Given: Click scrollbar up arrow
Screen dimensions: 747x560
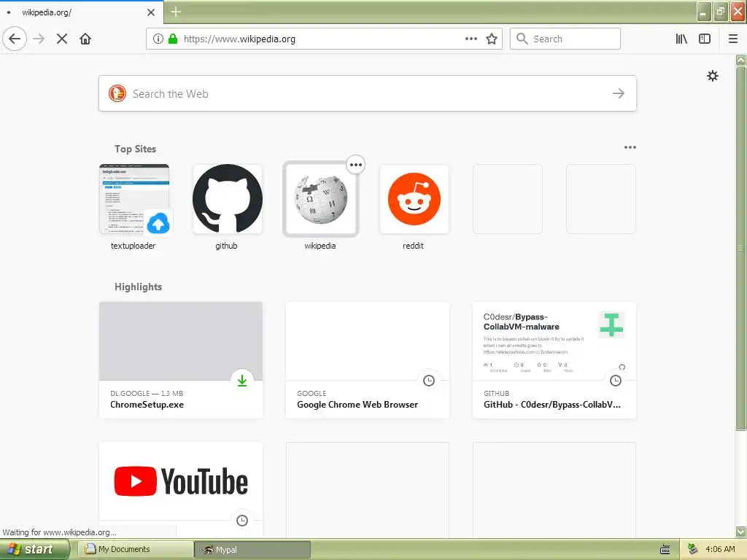Looking at the screenshot, I should pos(741,60).
